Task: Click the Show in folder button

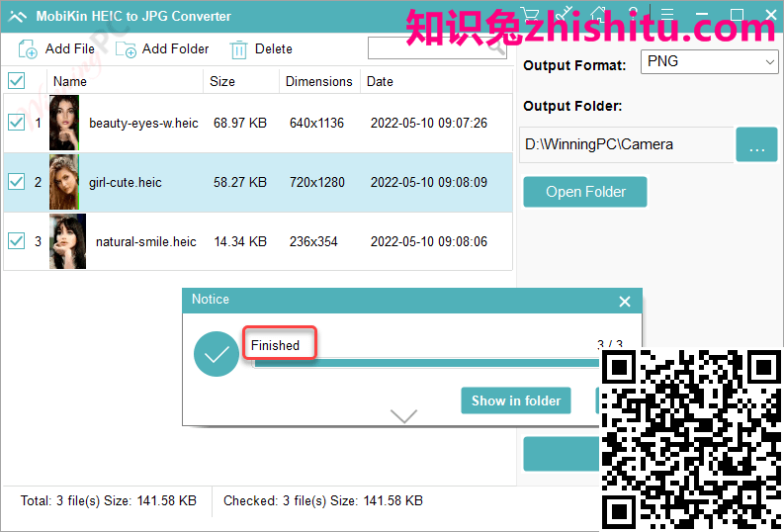Action: coord(516,400)
